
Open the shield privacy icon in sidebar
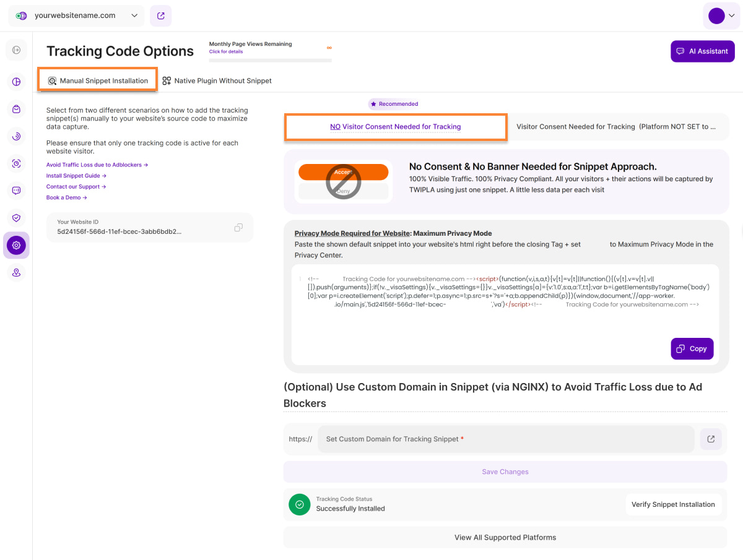pos(16,218)
